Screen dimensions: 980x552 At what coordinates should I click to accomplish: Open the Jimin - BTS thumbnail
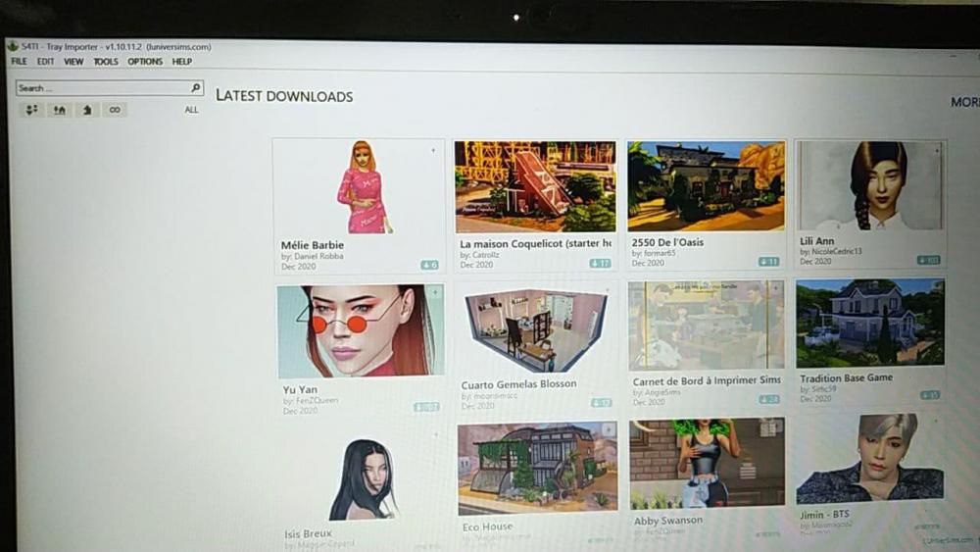pos(870,459)
